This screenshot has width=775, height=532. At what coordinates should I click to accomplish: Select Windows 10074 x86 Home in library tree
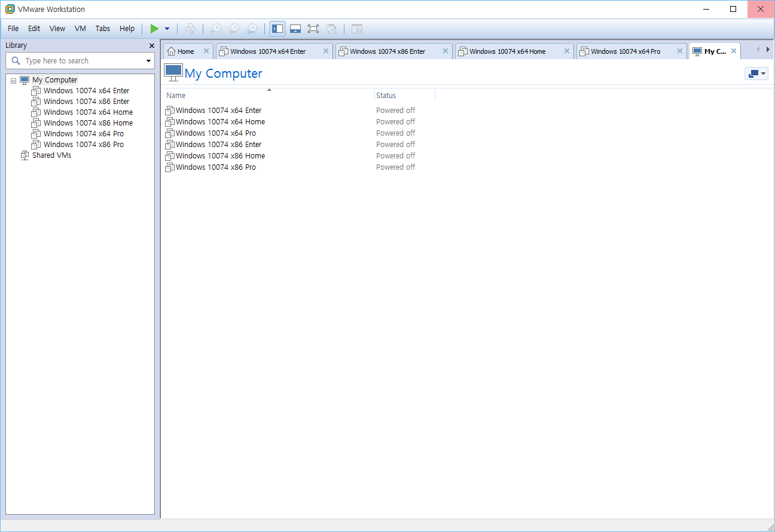point(88,123)
